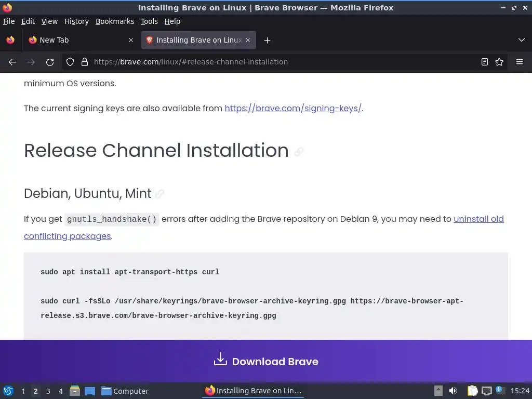Select the Installing Brave on Linux tab
The image size is (532, 399).
tap(198, 40)
